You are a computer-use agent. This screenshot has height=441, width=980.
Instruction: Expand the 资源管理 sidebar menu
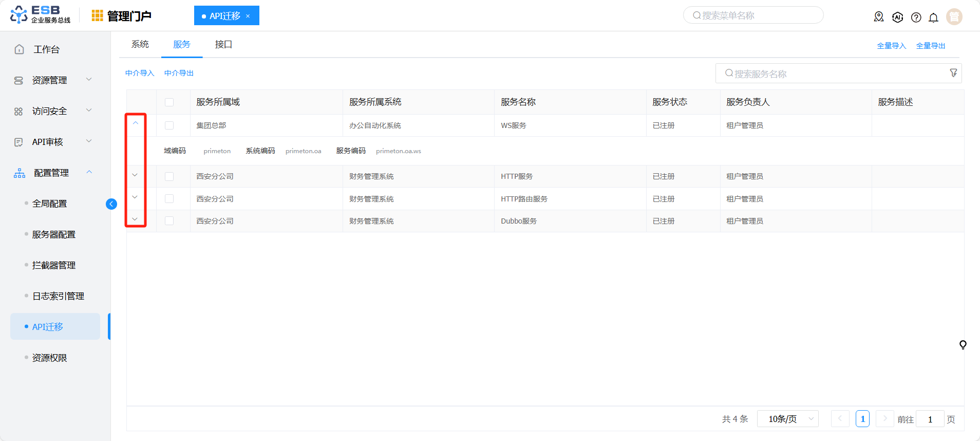click(x=51, y=80)
